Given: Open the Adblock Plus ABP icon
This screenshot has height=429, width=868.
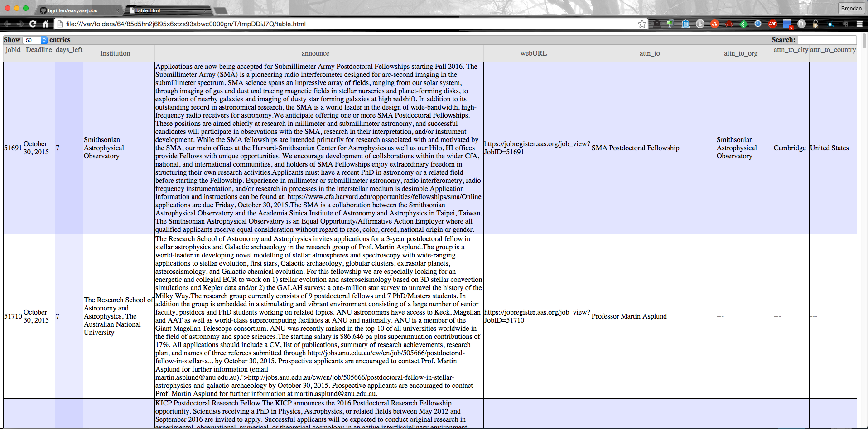Looking at the screenshot, I should pos(772,24).
